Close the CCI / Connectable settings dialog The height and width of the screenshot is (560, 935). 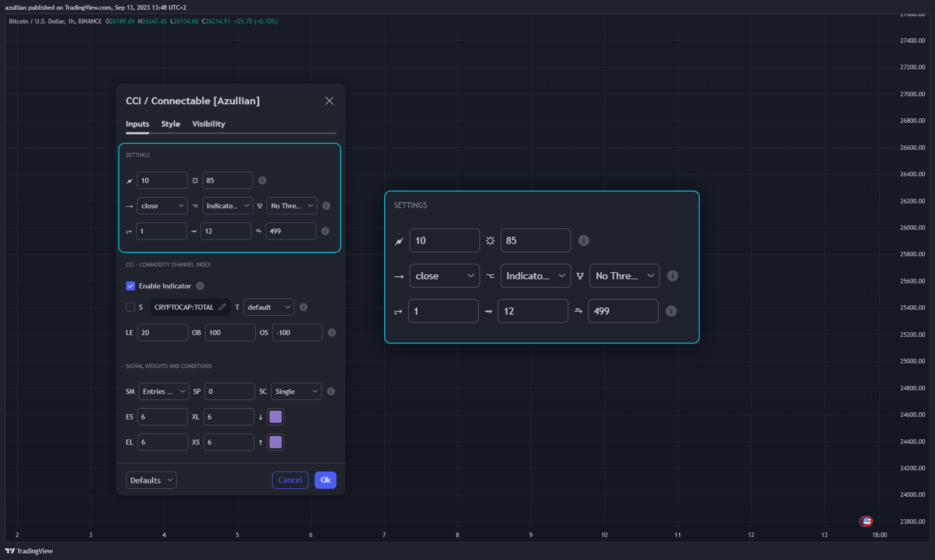(x=329, y=101)
